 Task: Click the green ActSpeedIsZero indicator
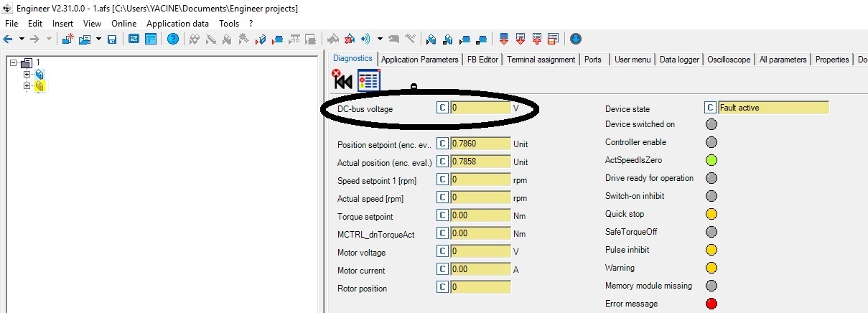click(711, 160)
